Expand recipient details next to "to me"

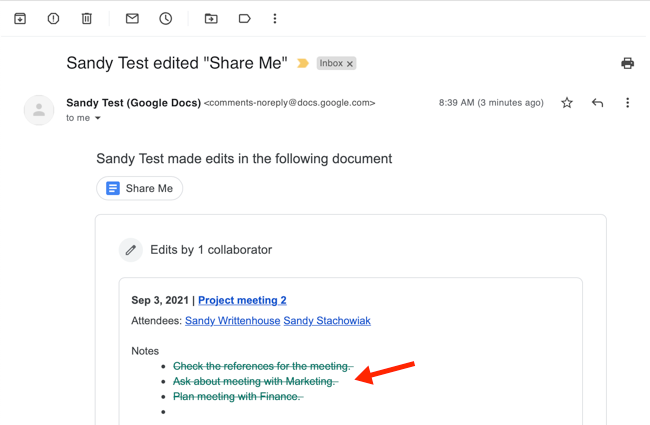point(98,119)
